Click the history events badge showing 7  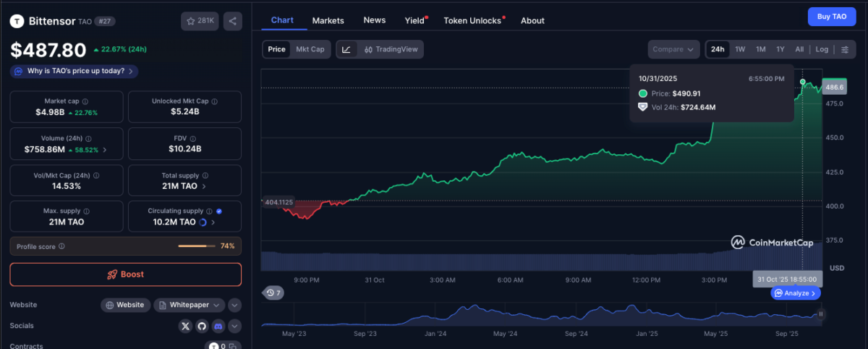coord(273,293)
